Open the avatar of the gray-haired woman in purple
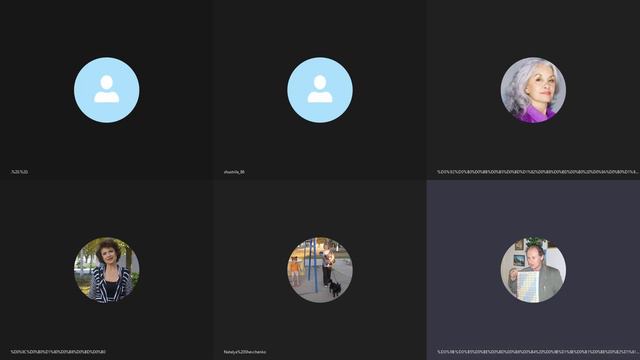 pyautogui.click(x=533, y=90)
